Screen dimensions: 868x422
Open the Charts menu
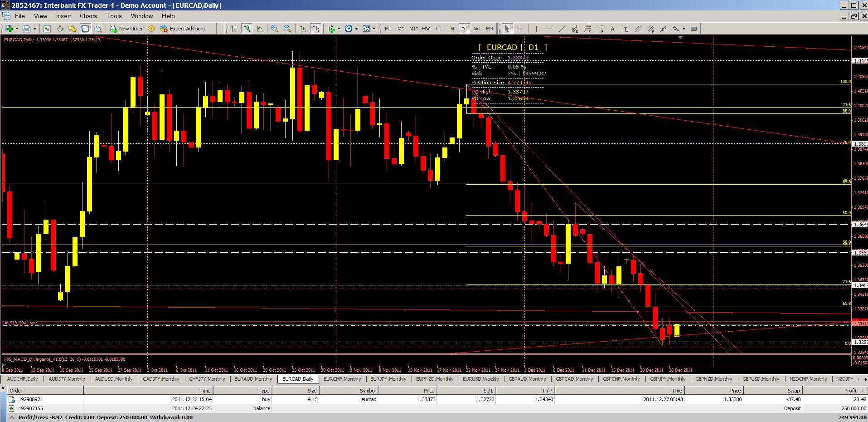click(88, 16)
